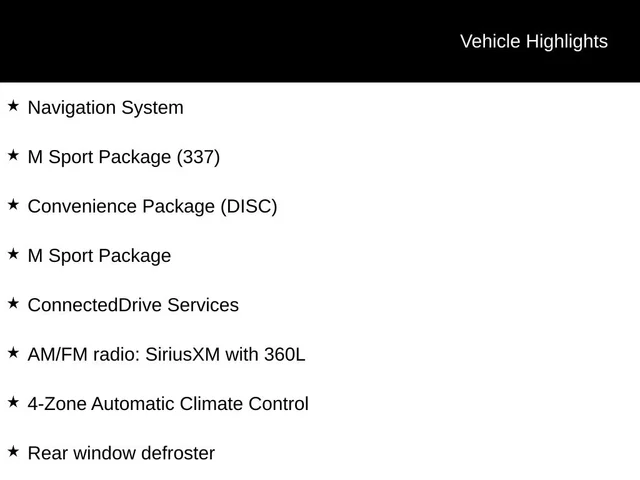
Task: Click the star icon beside Navigation System
Action: (13, 106)
